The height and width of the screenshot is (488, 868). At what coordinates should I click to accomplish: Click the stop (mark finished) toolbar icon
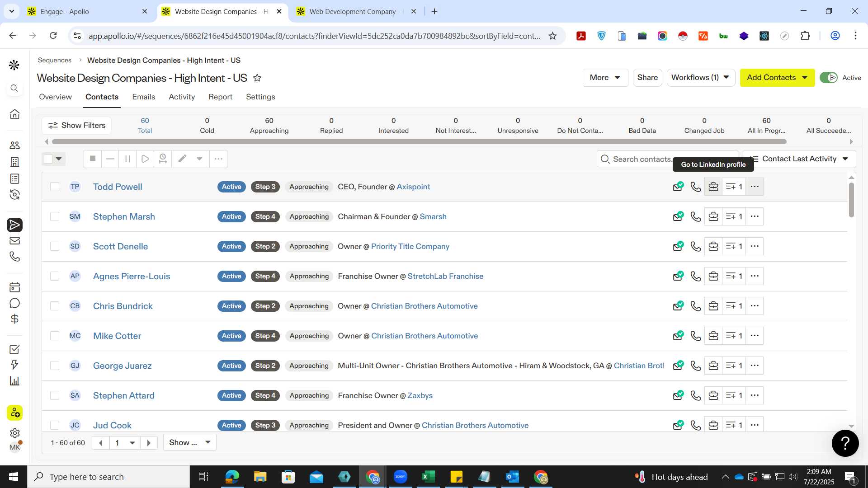pyautogui.click(x=93, y=159)
